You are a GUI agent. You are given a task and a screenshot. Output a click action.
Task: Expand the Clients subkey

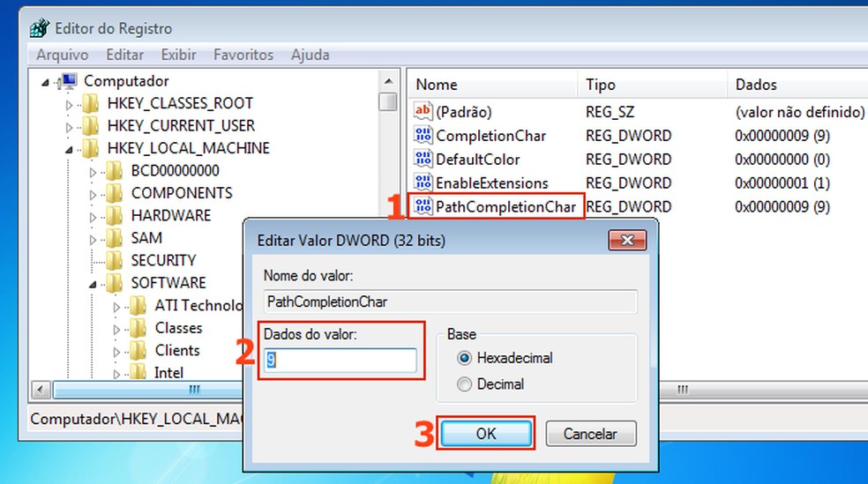pos(116,352)
